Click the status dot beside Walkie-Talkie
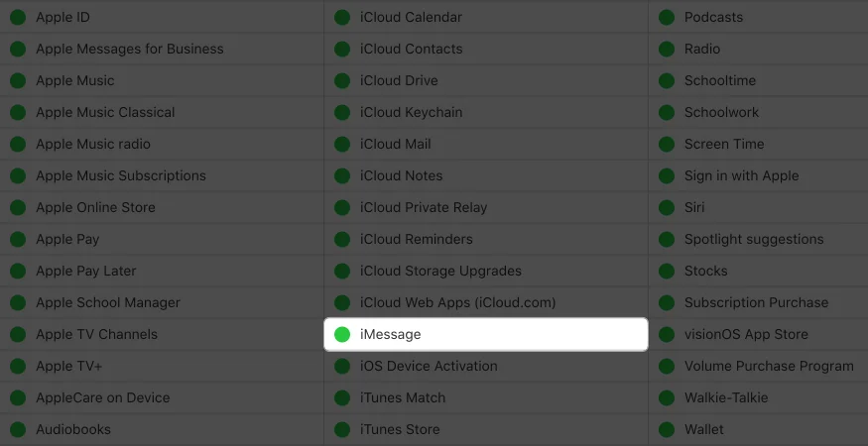 (667, 397)
